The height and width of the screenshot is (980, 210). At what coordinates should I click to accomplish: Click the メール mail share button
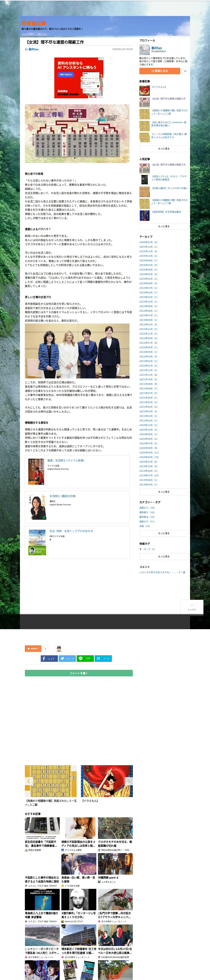[103, 659]
